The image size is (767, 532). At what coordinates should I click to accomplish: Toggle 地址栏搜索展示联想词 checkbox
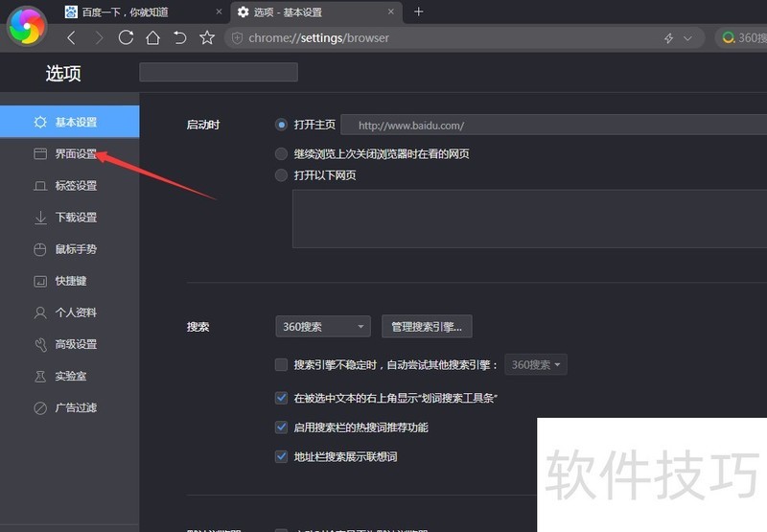tap(281, 456)
